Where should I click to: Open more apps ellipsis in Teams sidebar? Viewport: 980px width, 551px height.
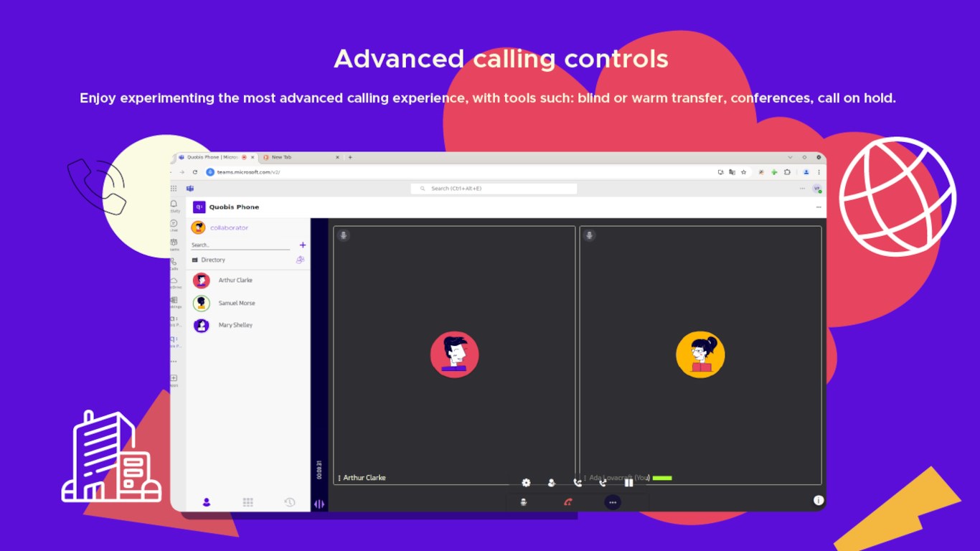click(174, 362)
